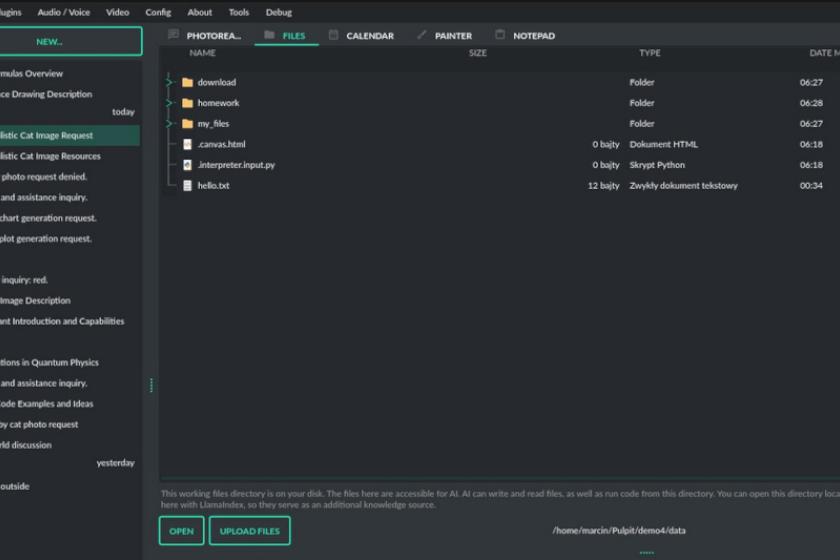Open the About menu
840x560 pixels.
[199, 12]
